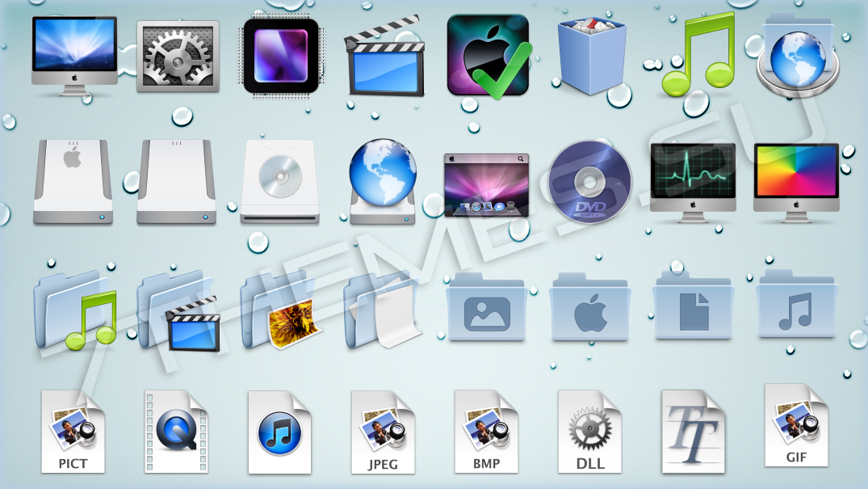
Task: Open the folder with green music note
Action: tap(75, 310)
